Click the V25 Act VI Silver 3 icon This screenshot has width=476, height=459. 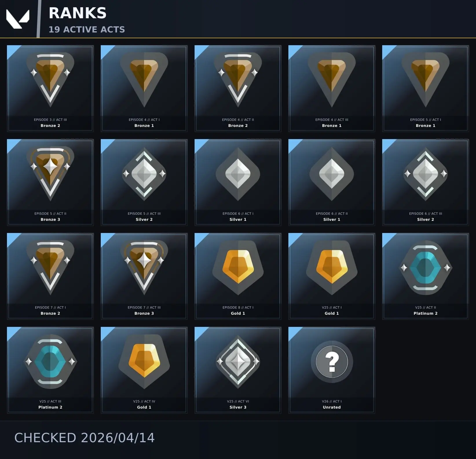(238, 361)
